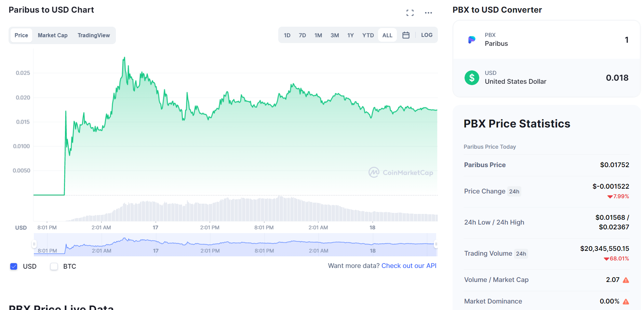Viewport: 644px width, 310px height.
Task: Click the 24h badge next to Trading Volume
Action: click(x=521, y=254)
